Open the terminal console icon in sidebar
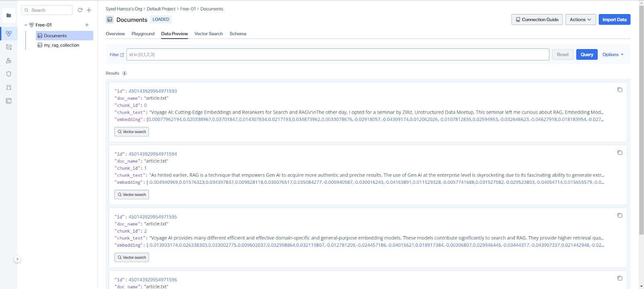 [8, 101]
